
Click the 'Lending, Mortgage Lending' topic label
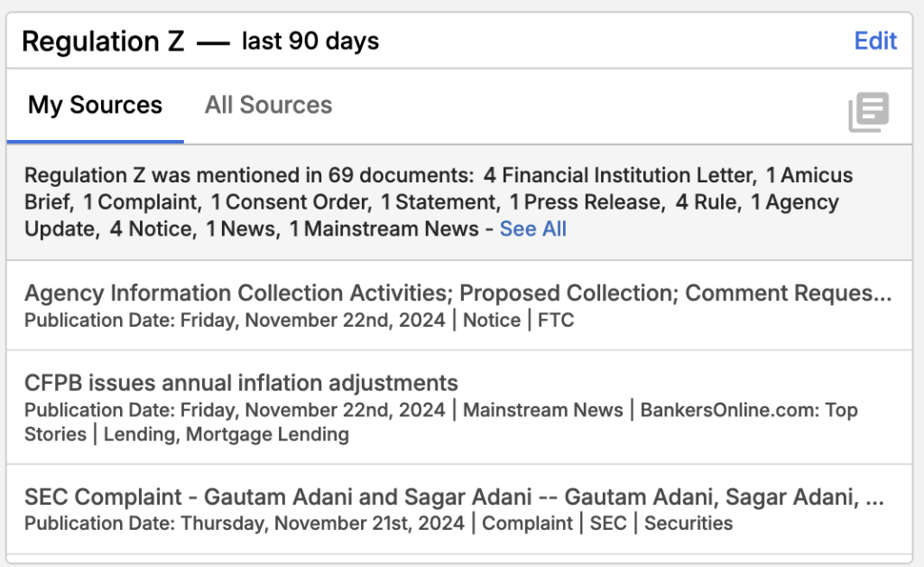point(226,434)
